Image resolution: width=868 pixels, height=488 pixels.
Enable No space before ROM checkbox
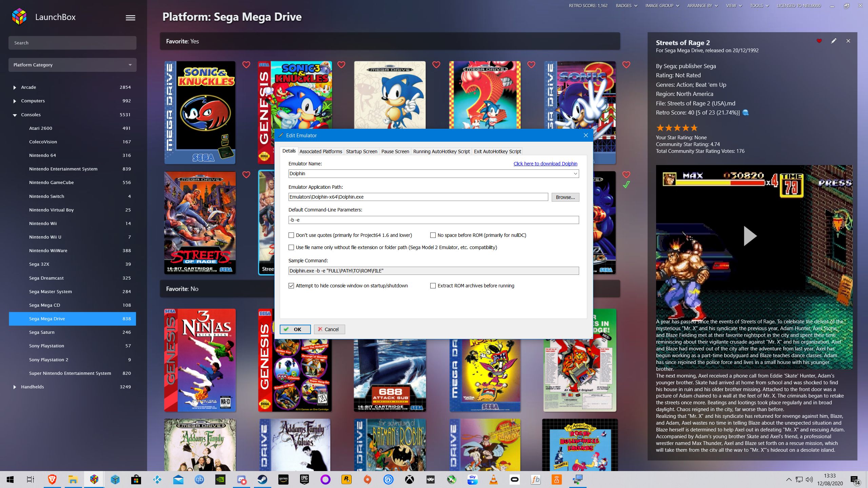pyautogui.click(x=433, y=235)
